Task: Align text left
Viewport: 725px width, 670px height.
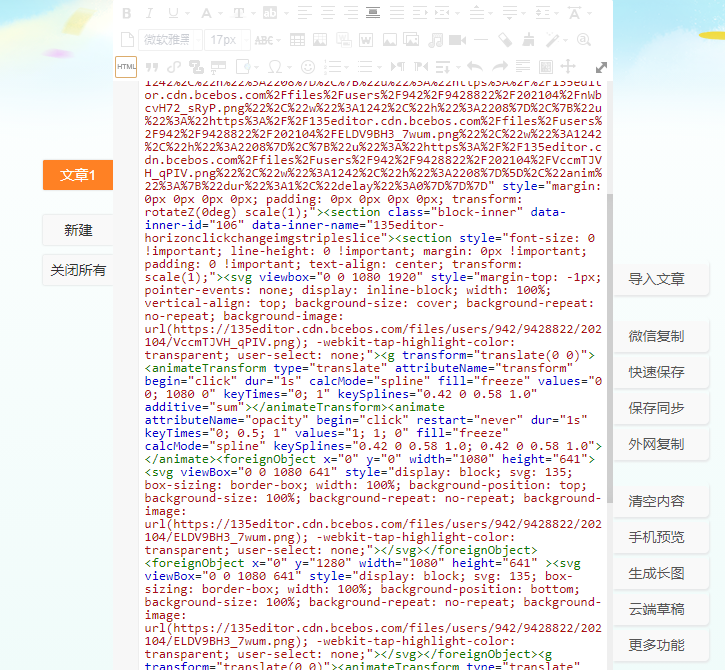Action: (304, 13)
